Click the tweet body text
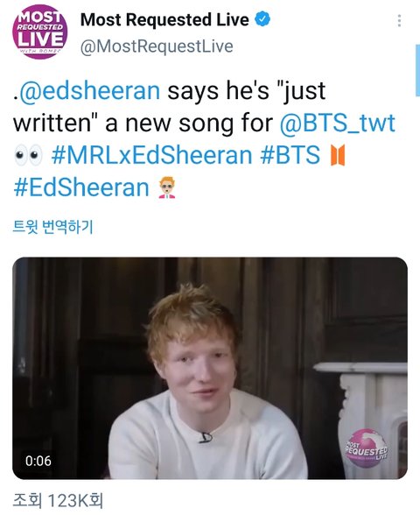The width and height of the screenshot is (420, 515). coord(204,139)
